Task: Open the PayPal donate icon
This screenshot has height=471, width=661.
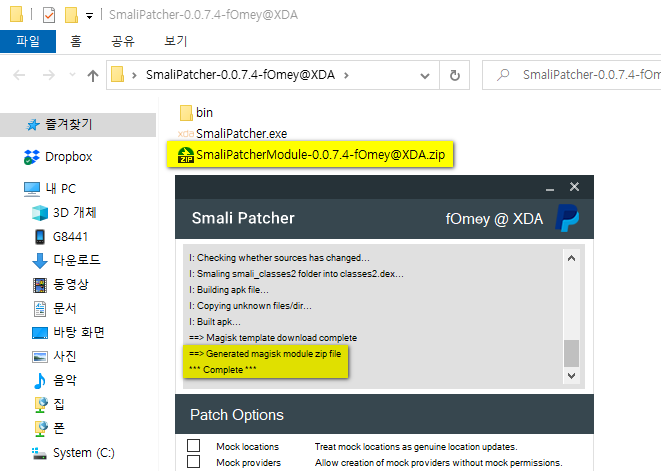Action: click(567, 218)
